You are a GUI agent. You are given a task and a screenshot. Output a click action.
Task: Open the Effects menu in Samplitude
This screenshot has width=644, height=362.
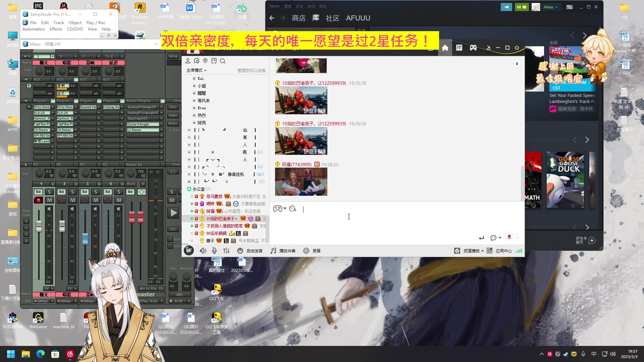click(x=56, y=29)
